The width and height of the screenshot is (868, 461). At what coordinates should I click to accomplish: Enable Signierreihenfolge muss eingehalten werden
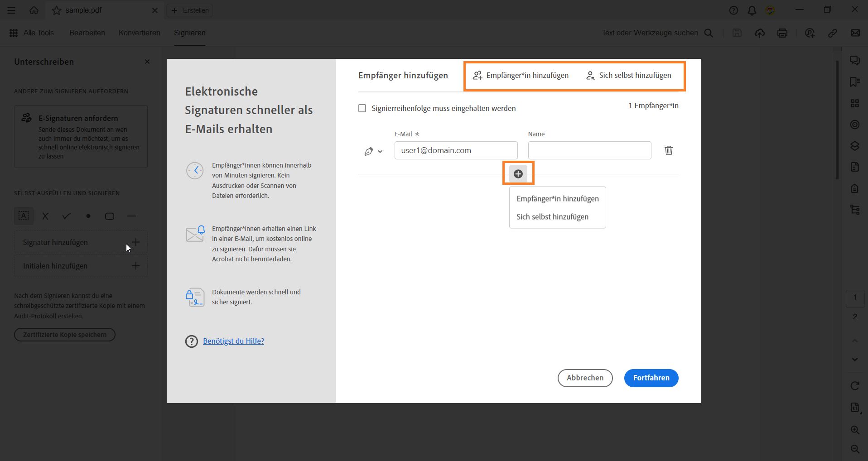pyautogui.click(x=362, y=108)
